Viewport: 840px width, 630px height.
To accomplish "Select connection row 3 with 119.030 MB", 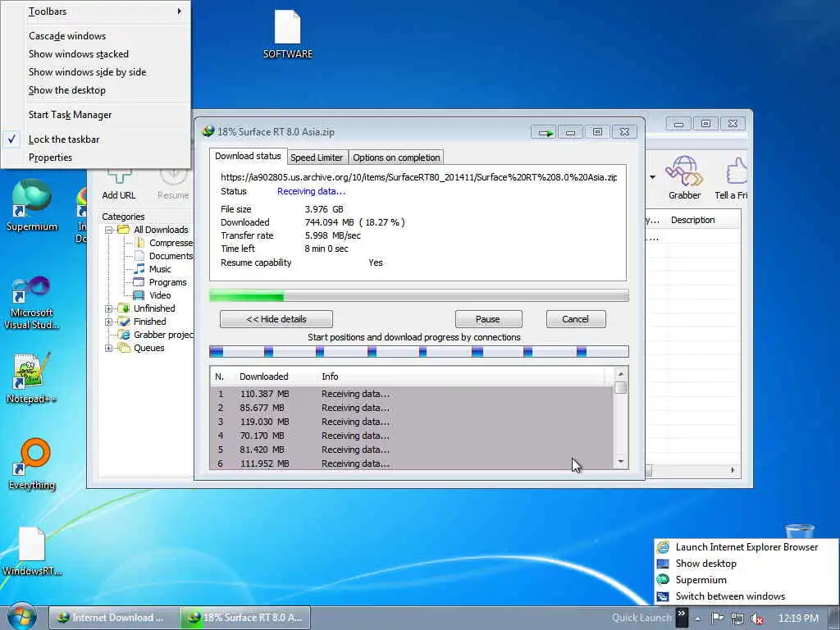I will 413,422.
